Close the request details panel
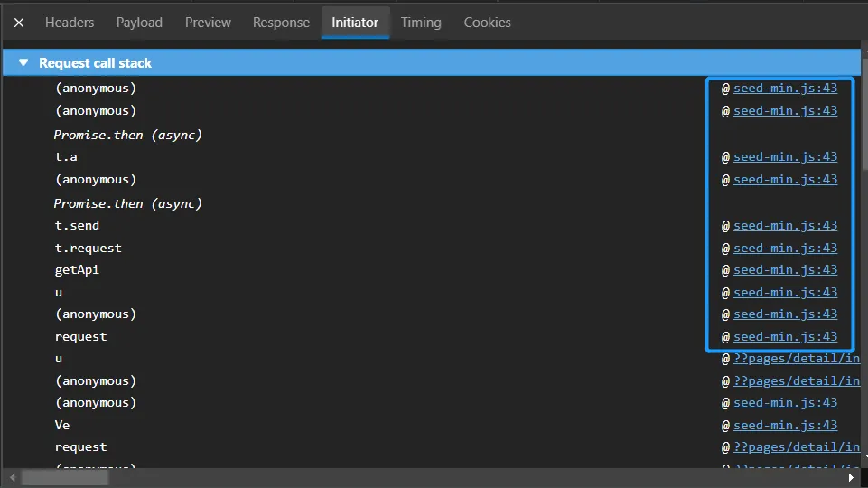This screenshot has height=488, width=868. 18,23
